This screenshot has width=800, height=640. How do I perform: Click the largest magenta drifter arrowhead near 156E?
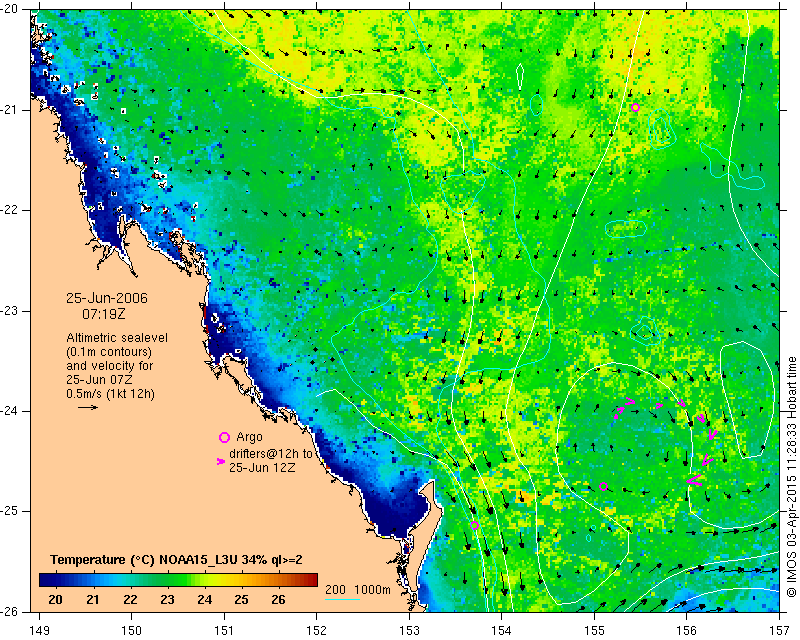tap(694, 480)
